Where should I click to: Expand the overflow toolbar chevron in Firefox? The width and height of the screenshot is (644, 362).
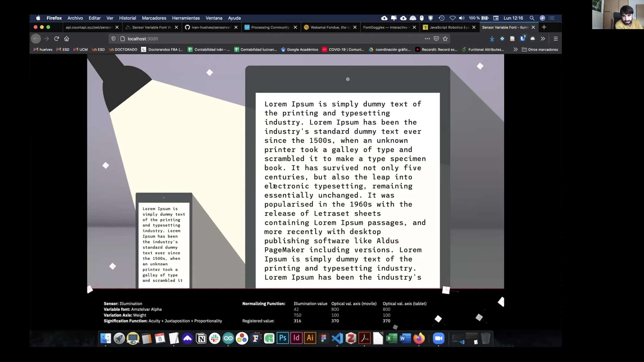(x=543, y=39)
